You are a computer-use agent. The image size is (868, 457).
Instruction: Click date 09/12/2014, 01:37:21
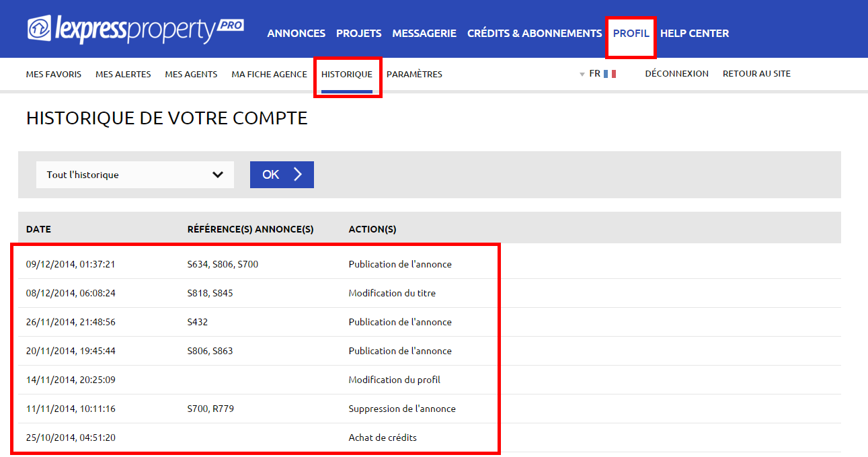pos(71,264)
